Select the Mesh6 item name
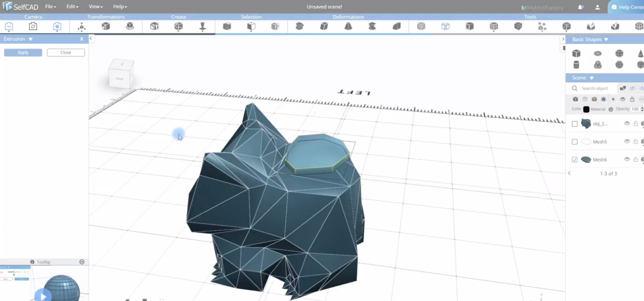Image resolution: width=644 pixels, height=301 pixels. pos(600,160)
